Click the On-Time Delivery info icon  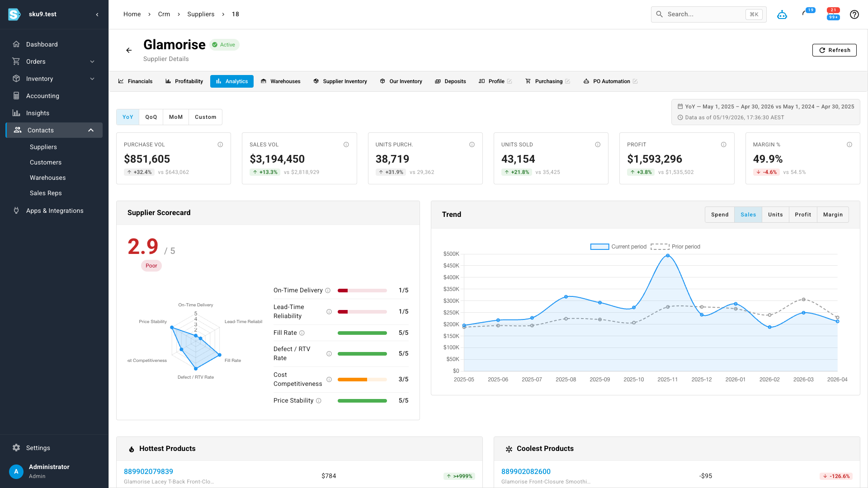point(328,291)
